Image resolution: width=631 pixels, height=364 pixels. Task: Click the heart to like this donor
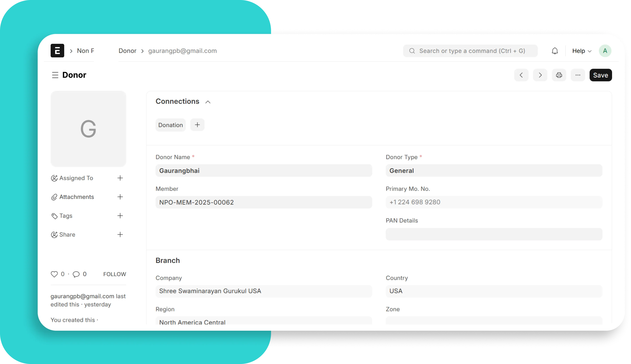54,274
